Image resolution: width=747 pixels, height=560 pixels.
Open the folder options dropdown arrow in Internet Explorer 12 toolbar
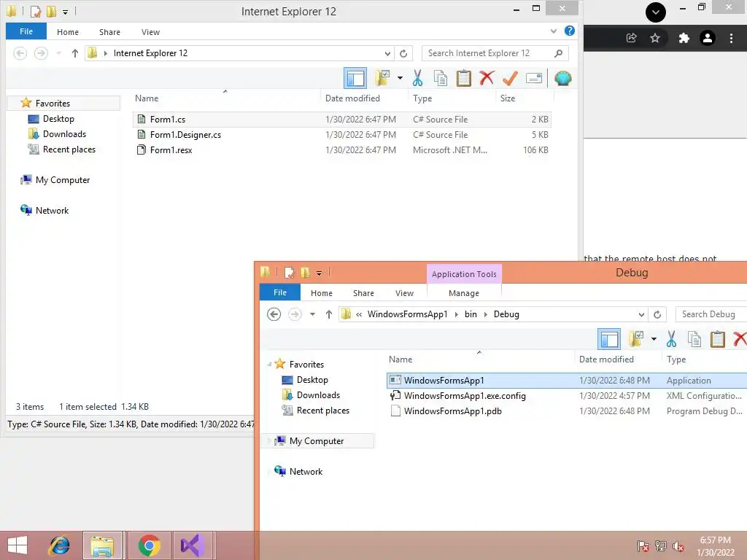pos(400,78)
